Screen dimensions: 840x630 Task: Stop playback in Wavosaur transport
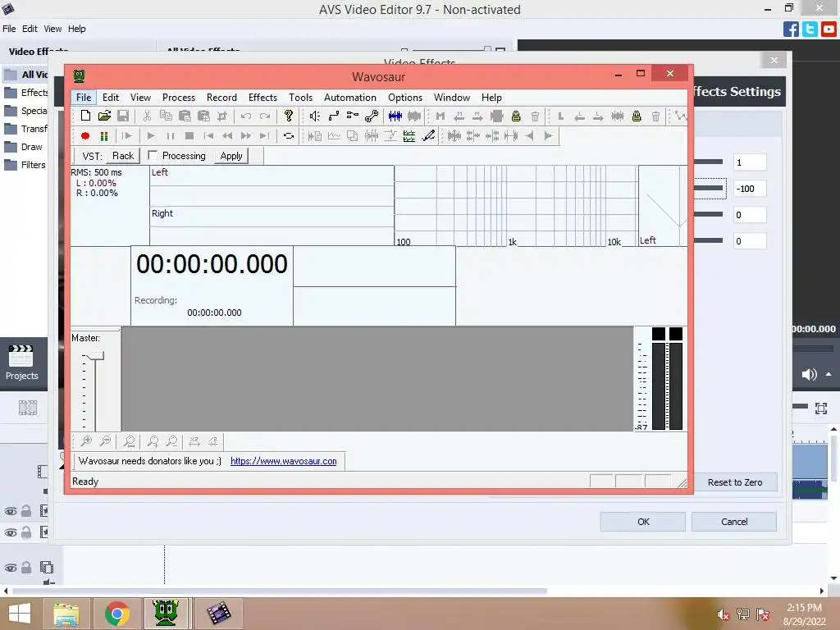coord(189,136)
